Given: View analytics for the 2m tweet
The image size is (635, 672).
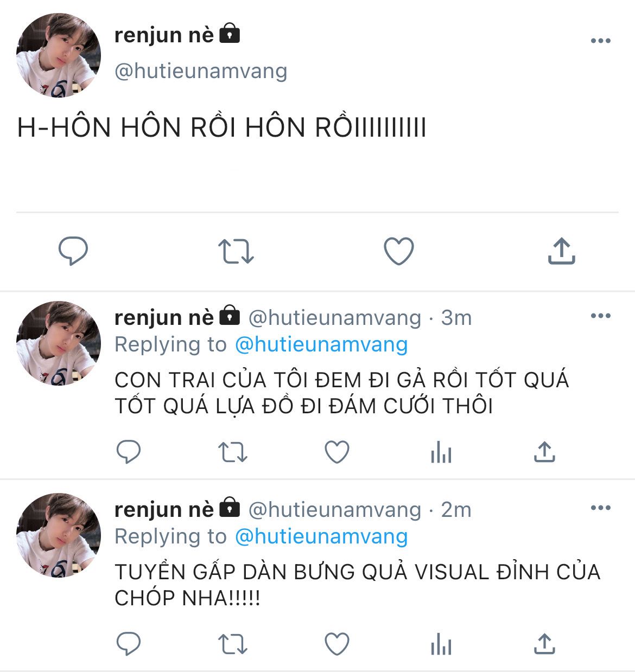Looking at the screenshot, I should click(441, 644).
